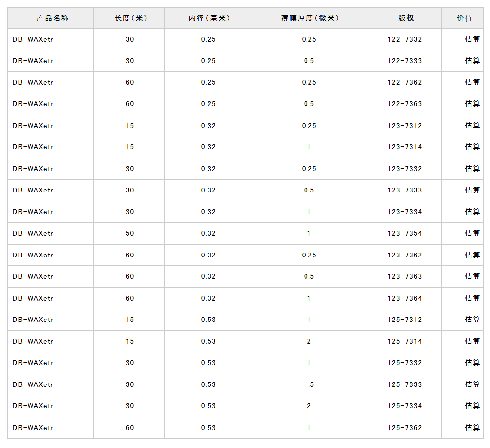This screenshot has width=490, height=448.
Task: Click the 薄膜厚度(微米) column header
Action: (308, 18)
